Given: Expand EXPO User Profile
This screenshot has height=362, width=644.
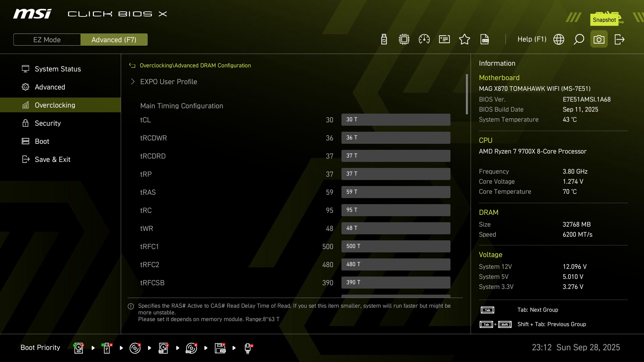Looking at the screenshot, I should pos(168,82).
